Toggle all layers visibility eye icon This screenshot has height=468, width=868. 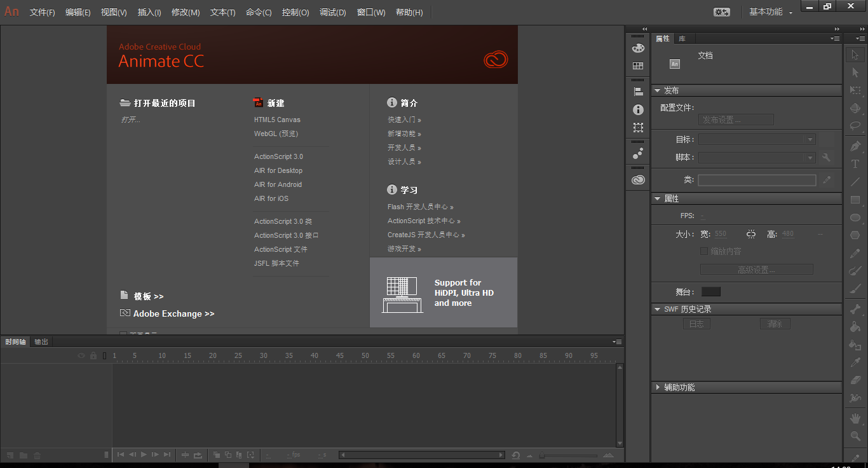click(81, 355)
